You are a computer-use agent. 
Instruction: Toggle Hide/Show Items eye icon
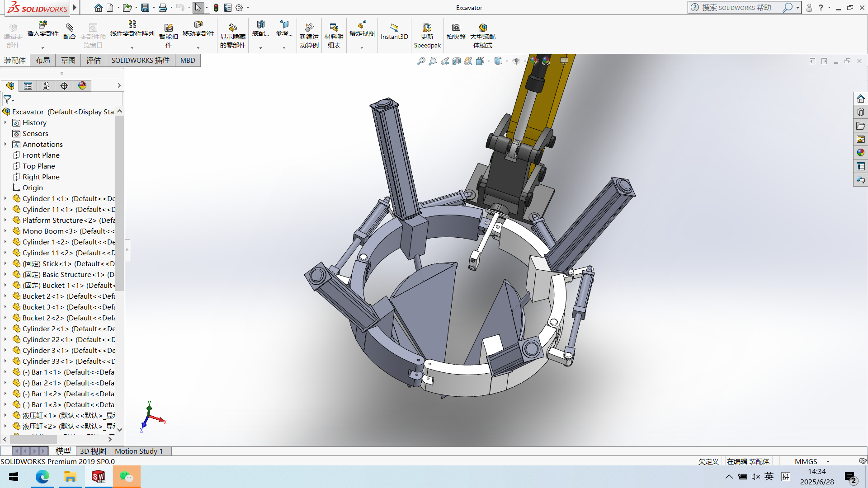516,61
